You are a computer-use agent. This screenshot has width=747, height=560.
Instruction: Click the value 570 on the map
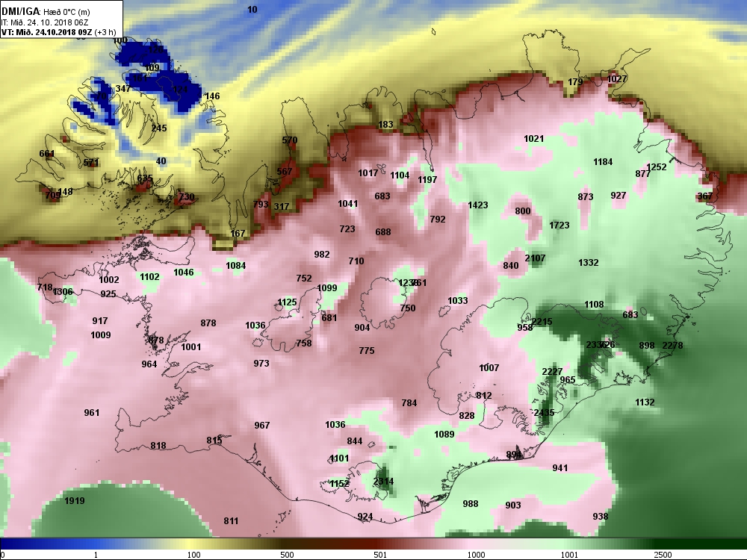click(x=290, y=140)
